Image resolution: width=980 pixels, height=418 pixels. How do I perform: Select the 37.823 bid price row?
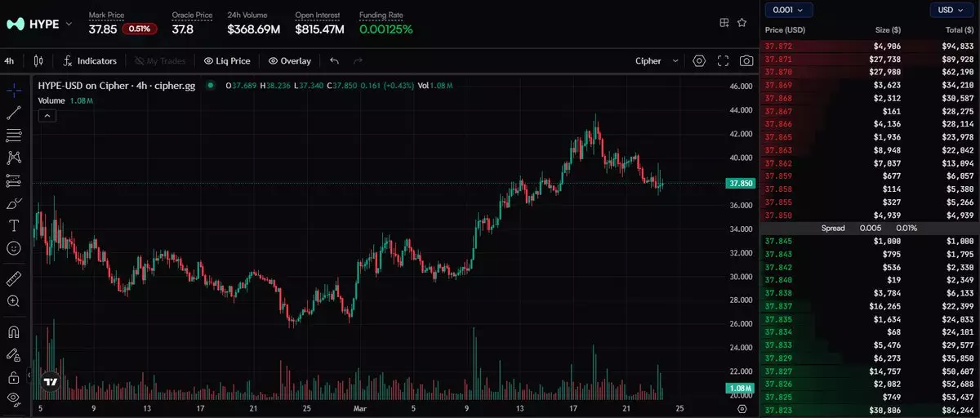(x=870, y=410)
